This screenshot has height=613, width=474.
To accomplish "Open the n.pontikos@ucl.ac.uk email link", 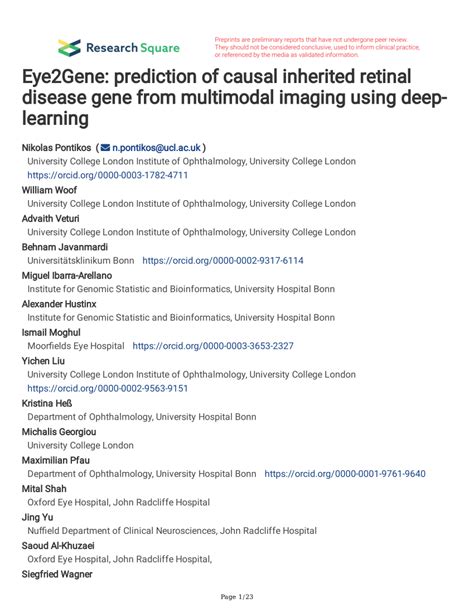I will point(156,148).
